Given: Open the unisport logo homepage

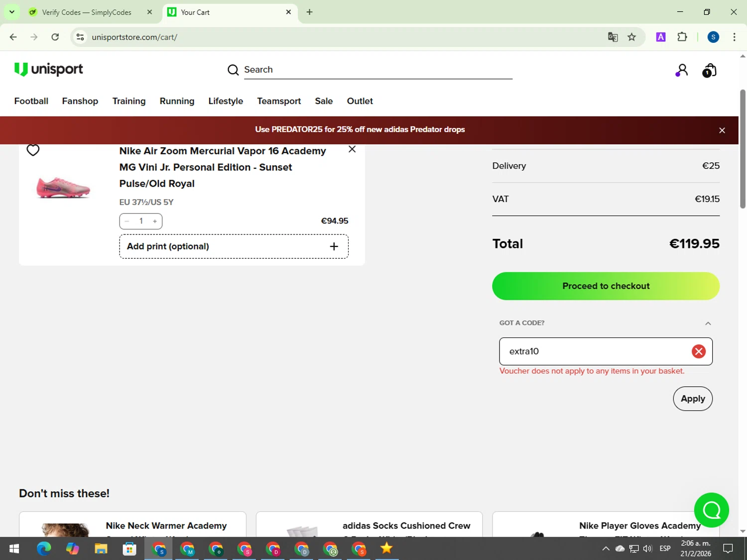Looking at the screenshot, I should click(x=48, y=69).
